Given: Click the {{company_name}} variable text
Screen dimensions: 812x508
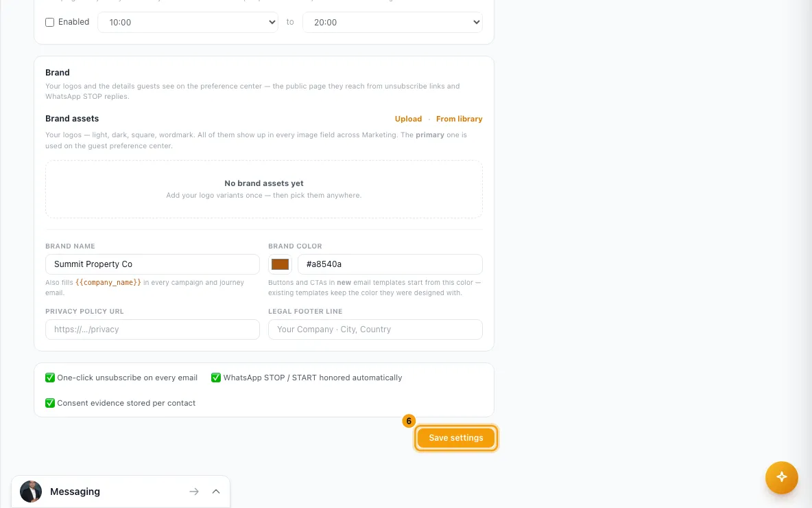Looking at the screenshot, I should tap(108, 283).
